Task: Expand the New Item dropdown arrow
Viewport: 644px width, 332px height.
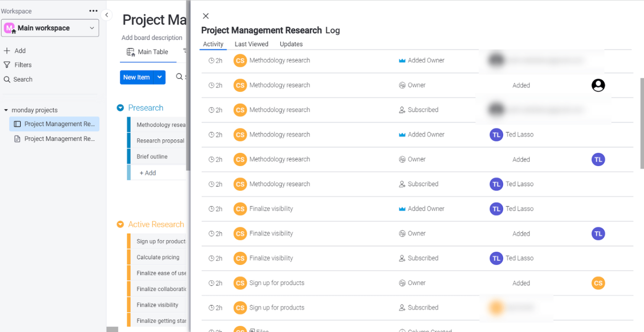Action: coord(159,77)
